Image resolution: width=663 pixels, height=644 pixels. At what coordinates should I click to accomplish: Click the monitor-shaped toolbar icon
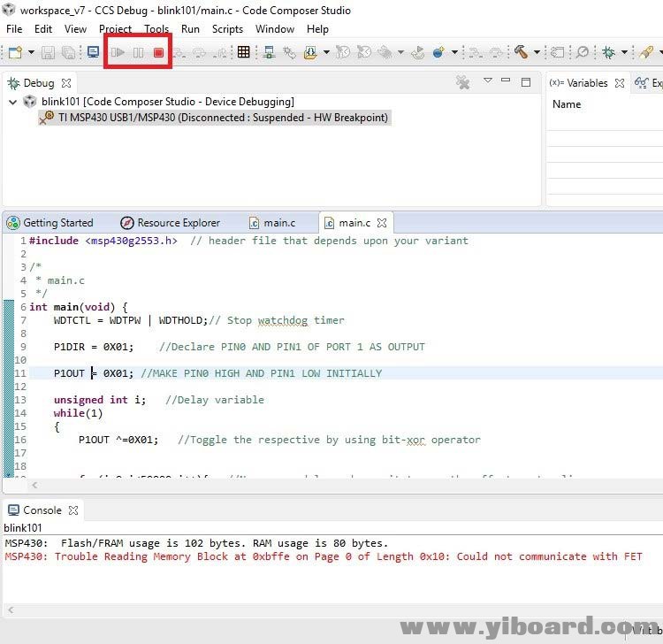pos(93,53)
